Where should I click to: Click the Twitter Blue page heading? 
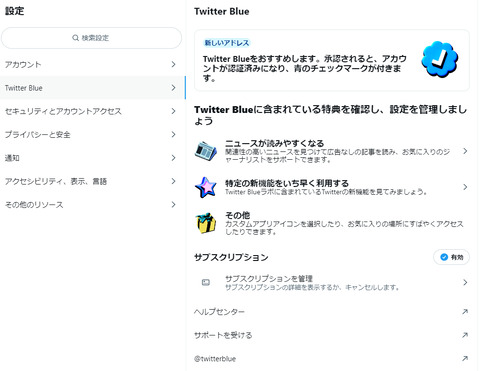(x=222, y=11)
